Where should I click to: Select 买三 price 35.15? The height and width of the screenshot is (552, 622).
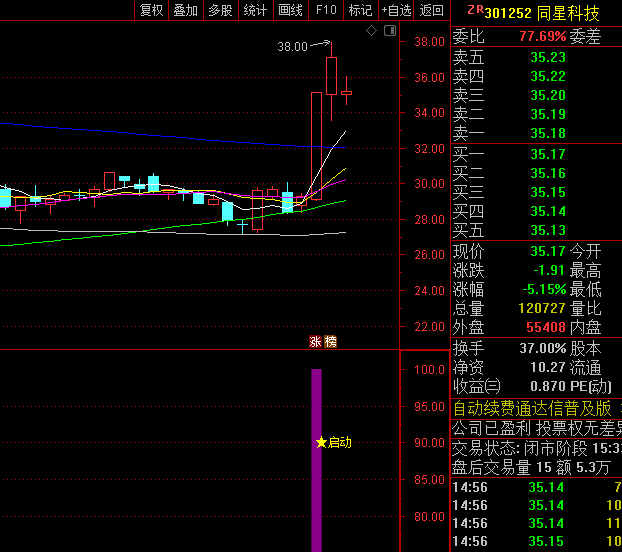[548, 192]
